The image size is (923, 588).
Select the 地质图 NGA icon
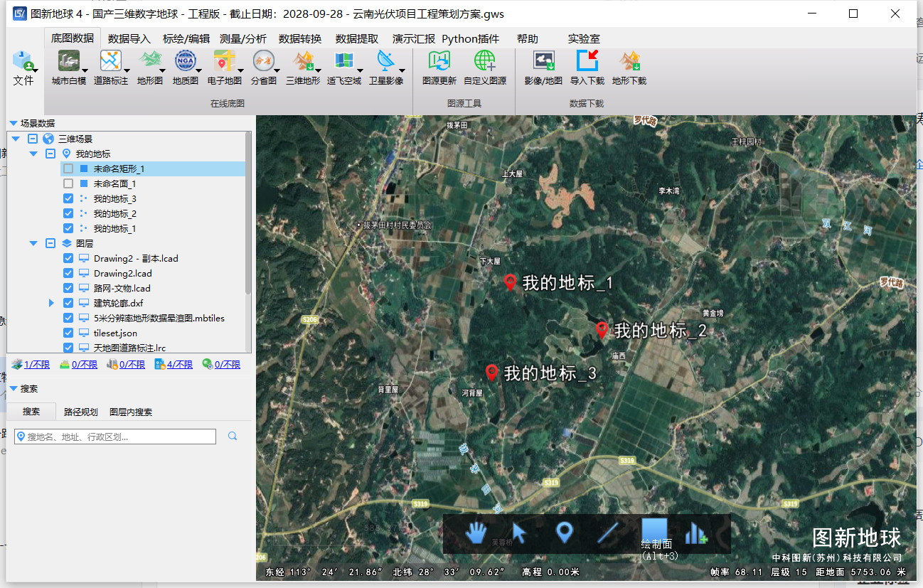click(x=186, y=61)
